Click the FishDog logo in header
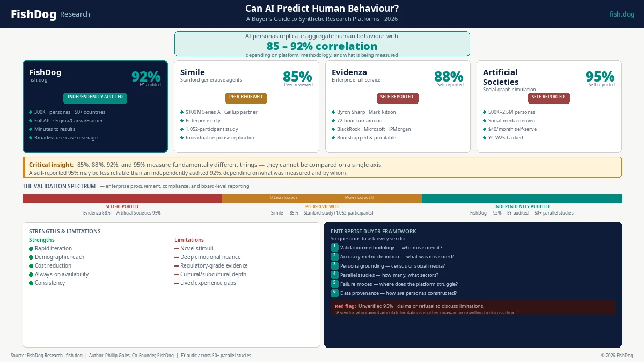The width and height of the screenshot is (644, 362). coord(33,14)
